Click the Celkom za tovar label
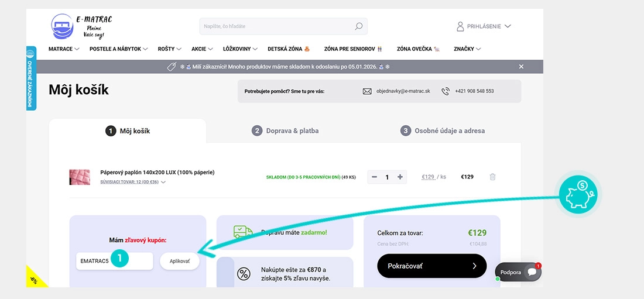This screenshot has height=299, width=644. [400, 233]
